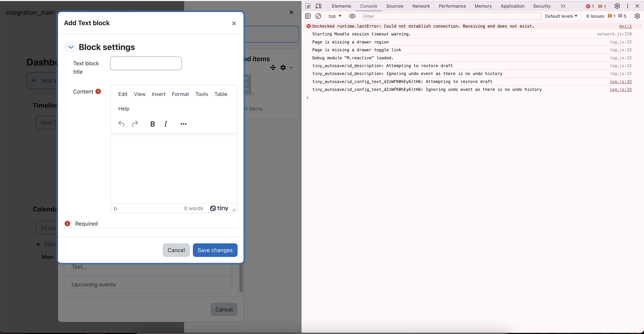
Task: Open DevTools settings gear in top bar
Action: pos(617,6)
